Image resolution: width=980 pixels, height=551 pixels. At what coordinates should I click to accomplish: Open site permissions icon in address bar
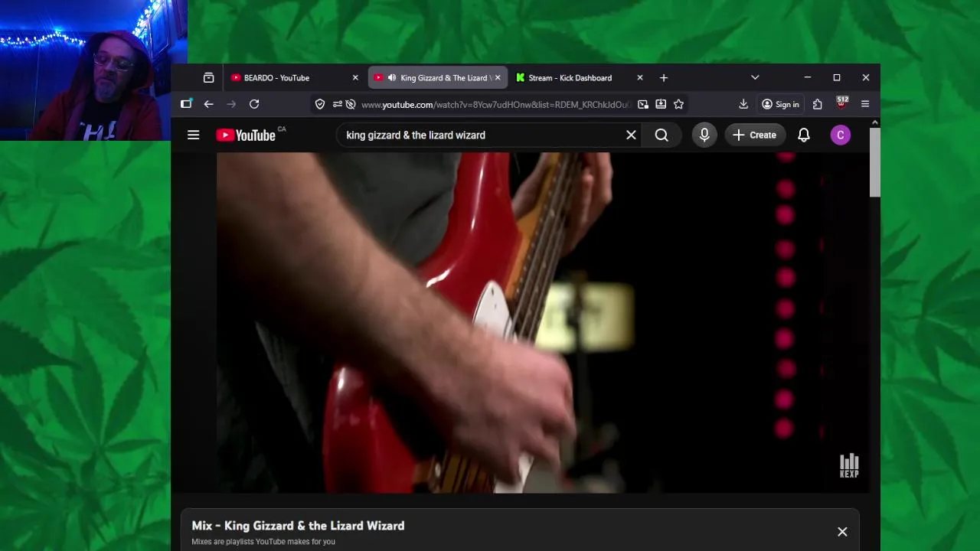pyautogui.click(x=336, y=104)
